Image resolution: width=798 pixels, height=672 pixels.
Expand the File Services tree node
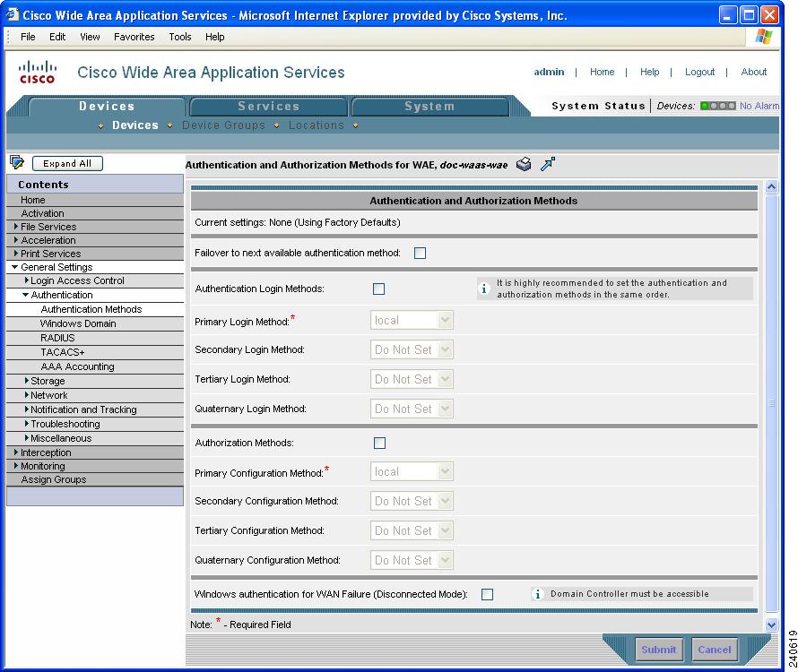[16, 227]
